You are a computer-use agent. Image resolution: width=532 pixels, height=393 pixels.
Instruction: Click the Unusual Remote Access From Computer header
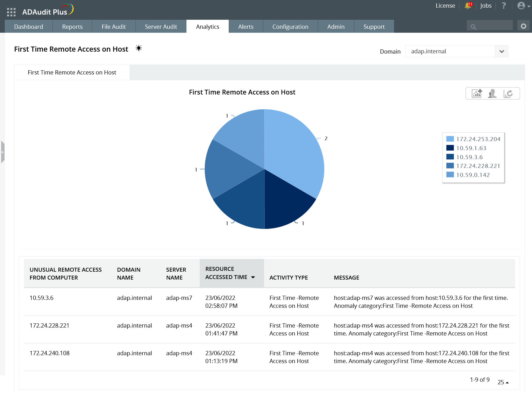point(65,274)
